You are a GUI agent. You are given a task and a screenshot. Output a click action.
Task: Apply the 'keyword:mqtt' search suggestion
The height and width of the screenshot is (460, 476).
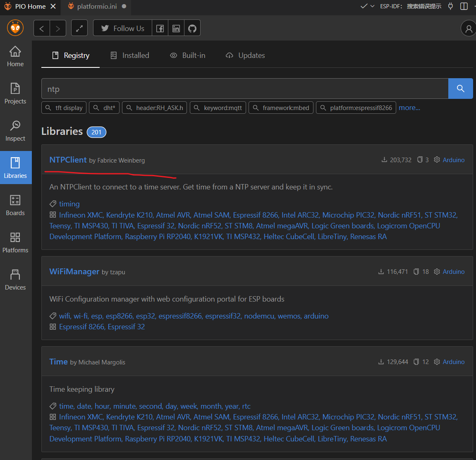point(218,108)
